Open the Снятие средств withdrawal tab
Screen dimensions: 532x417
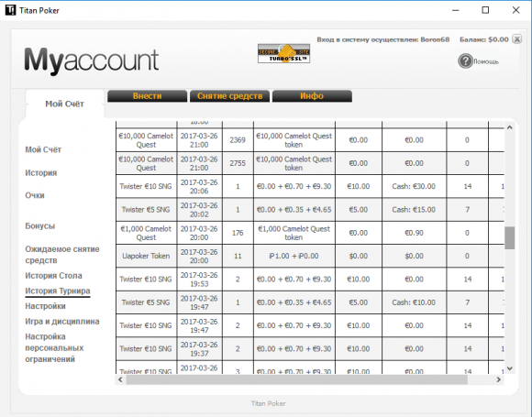(x=229, y=96)
